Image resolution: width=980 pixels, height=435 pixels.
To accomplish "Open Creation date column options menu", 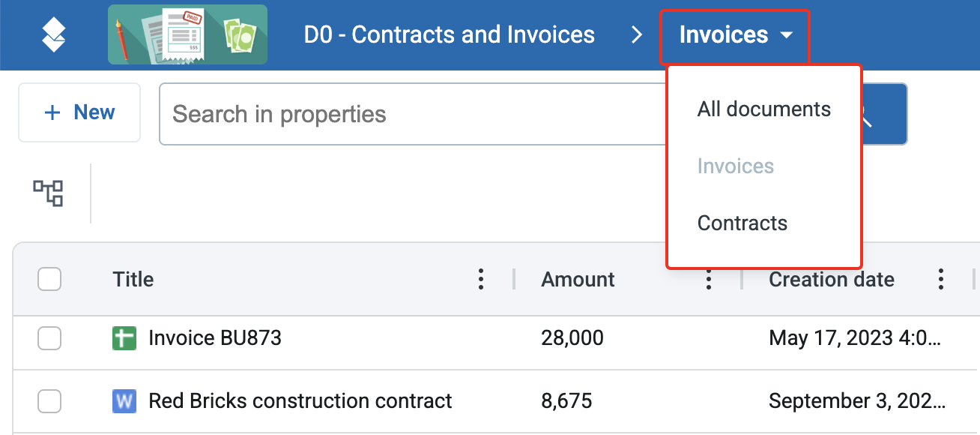I will click(941, 280).
